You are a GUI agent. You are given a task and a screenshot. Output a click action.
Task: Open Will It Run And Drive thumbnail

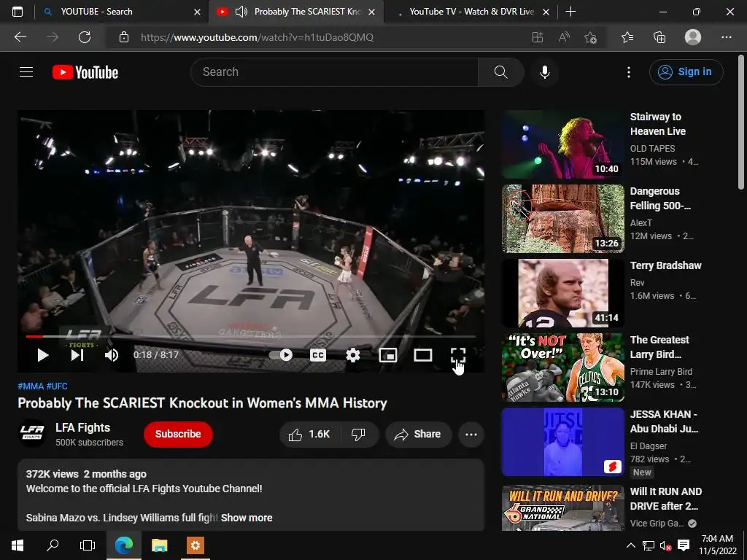[x=562, y=508]
